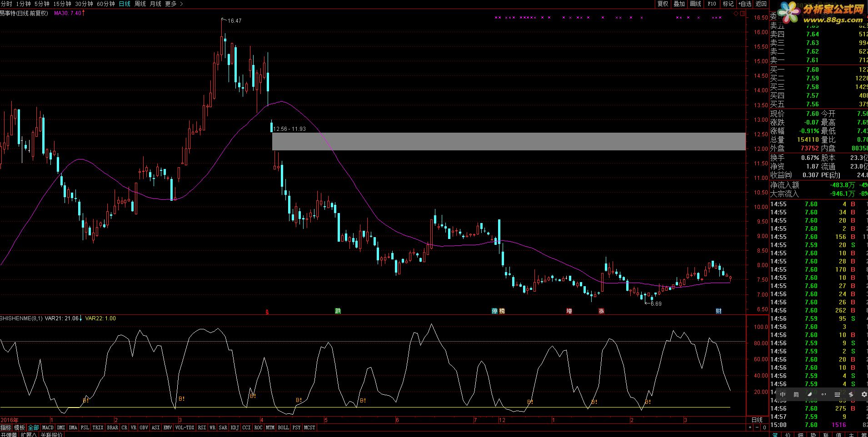Click the split-window square icon beside the diamond
Viewport: 868px width, 437px height.
click(743, 14)
